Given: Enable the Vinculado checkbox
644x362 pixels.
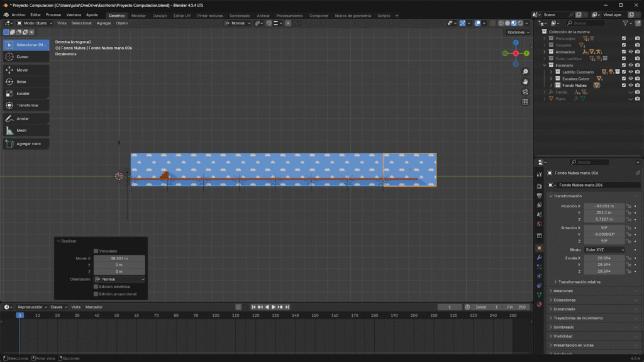Looking at the screenshot, I should point(96,251).
